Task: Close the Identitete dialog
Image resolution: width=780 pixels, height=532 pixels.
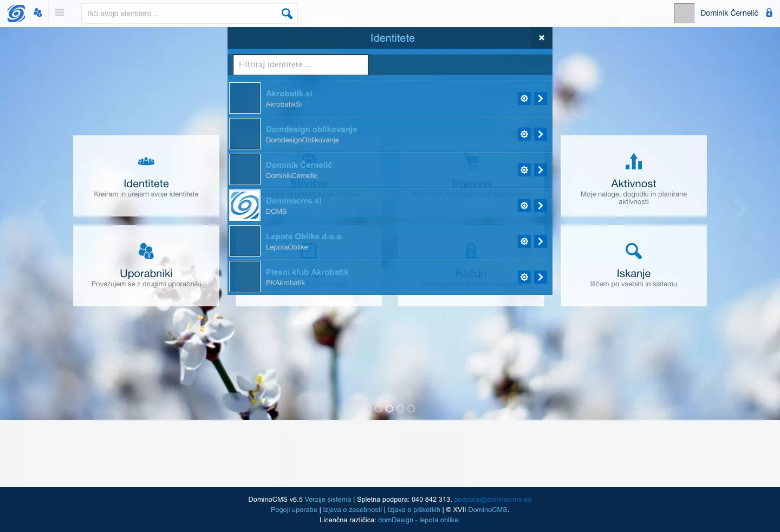Action: click(541, 38)
